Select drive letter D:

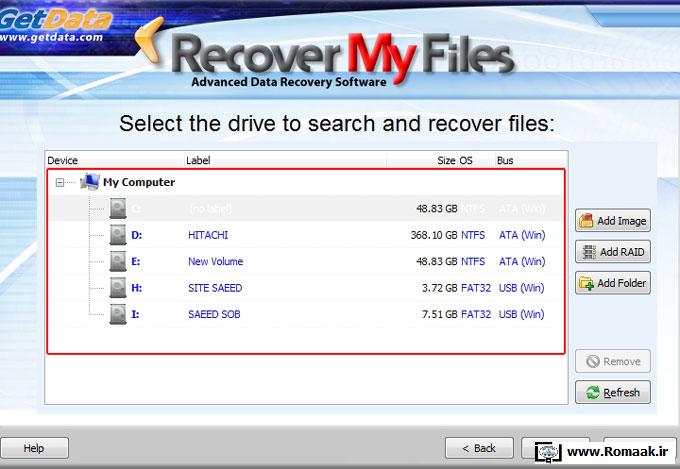point(137,235)
